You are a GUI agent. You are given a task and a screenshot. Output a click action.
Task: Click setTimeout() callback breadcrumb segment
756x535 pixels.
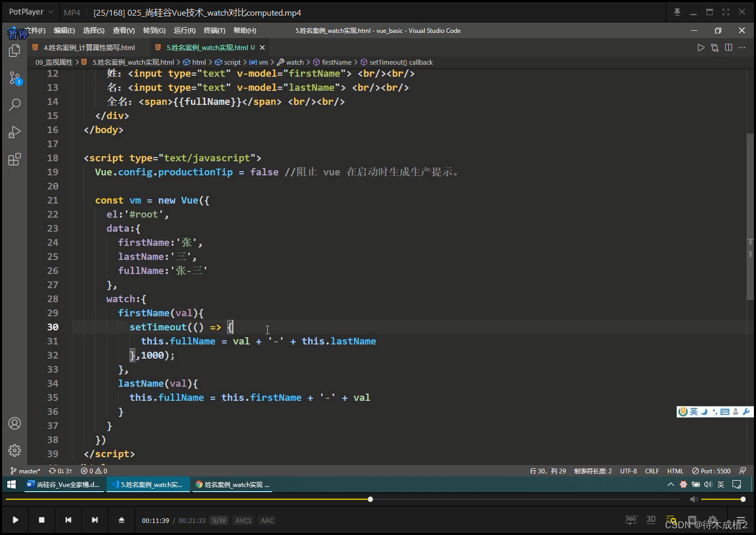click(x=396, y=62)
